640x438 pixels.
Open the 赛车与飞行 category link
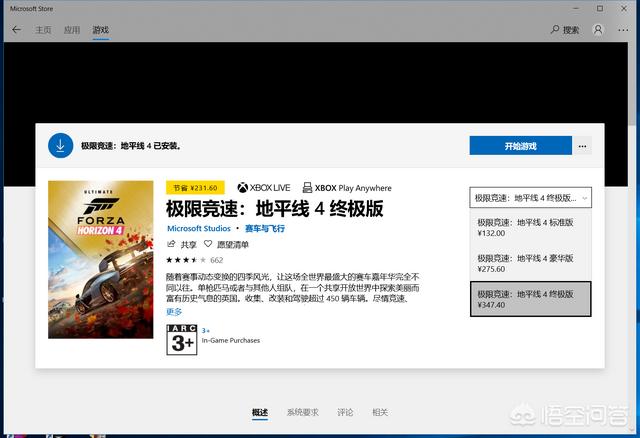click(265, 229)
